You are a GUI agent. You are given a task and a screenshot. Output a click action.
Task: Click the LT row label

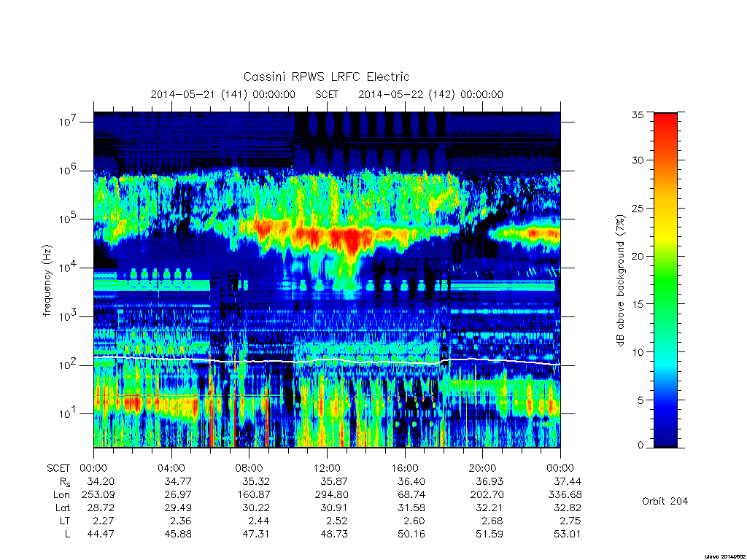point(64,521)
